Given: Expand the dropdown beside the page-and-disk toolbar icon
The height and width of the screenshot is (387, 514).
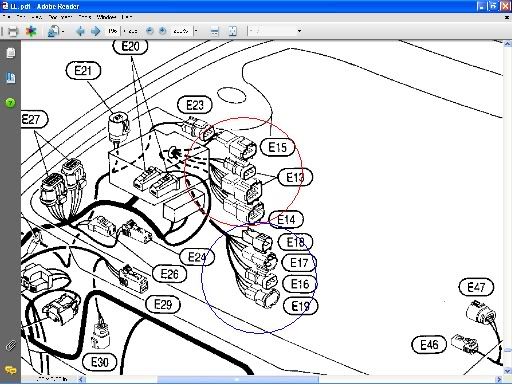Looking at the screenshot, I should 63,31.
